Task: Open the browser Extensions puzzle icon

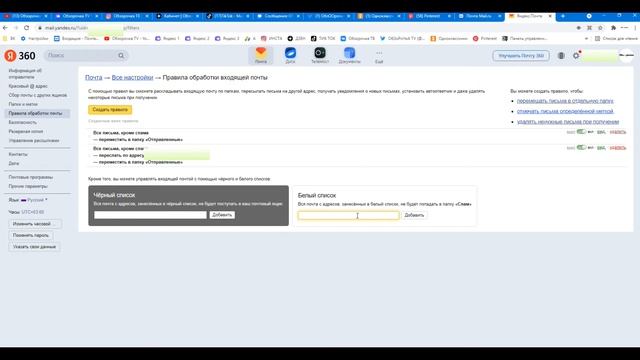Action: (x=613, y=28)
